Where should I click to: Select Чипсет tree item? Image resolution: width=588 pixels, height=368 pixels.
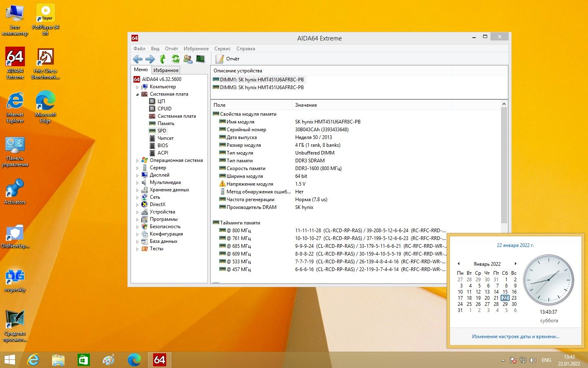165,138
